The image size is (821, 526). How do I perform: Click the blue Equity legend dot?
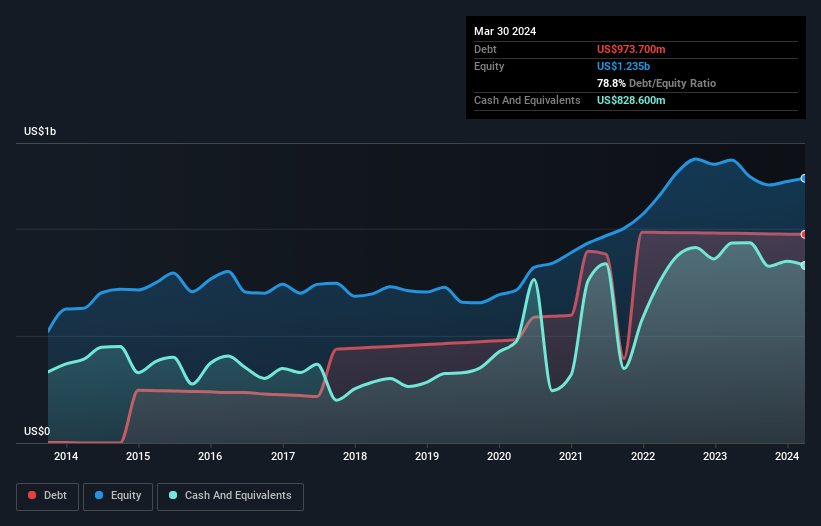tap(99, 495)
